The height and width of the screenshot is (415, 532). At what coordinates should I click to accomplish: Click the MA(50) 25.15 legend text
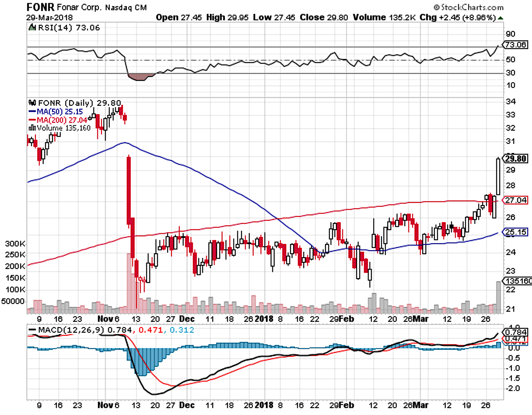point(60,112)
